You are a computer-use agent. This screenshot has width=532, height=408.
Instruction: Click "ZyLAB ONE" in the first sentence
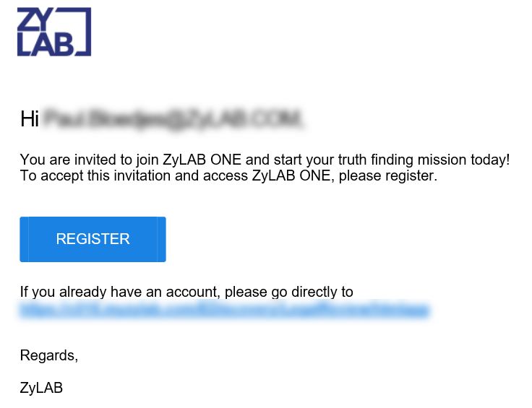[202, 160]
